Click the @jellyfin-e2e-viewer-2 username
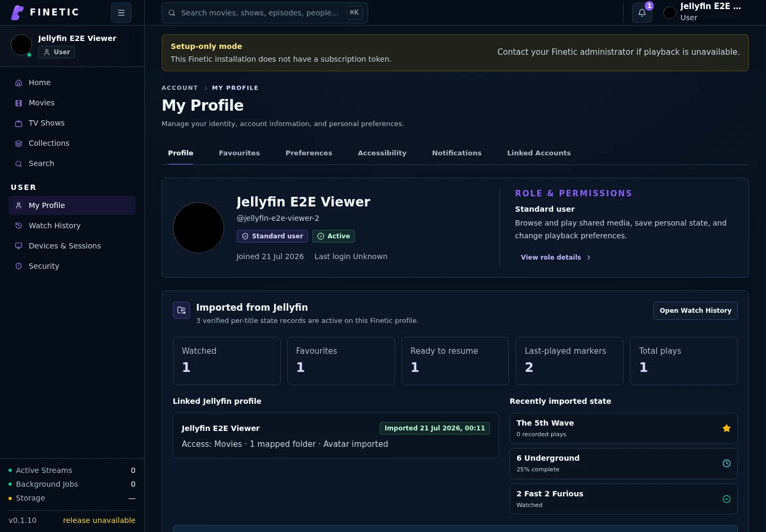 pos(278,218)
